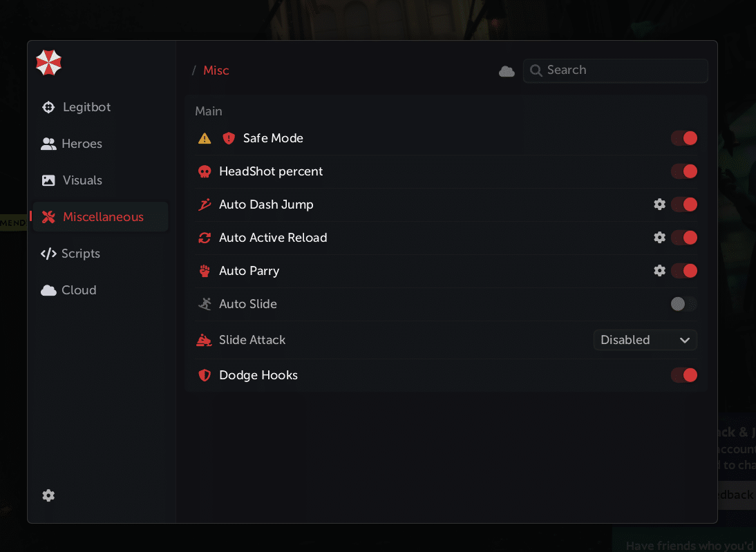
Task: Open Auto Parry gear settings
Action: point(660,271)
